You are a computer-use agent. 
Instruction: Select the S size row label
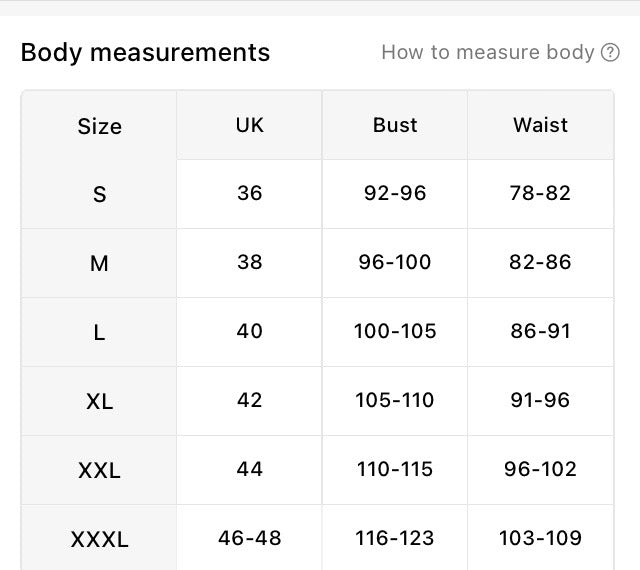click(99, 194)
